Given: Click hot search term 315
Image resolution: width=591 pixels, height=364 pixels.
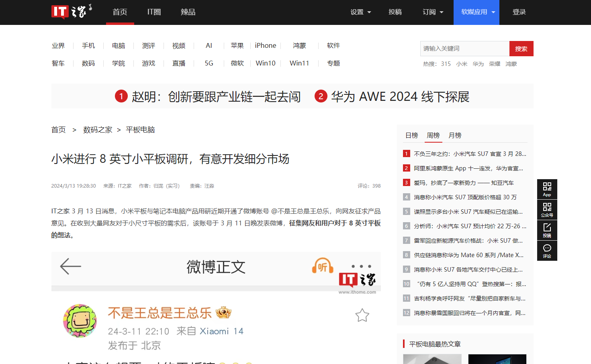Looking at the screenshot, I should (x=446, y=64).
